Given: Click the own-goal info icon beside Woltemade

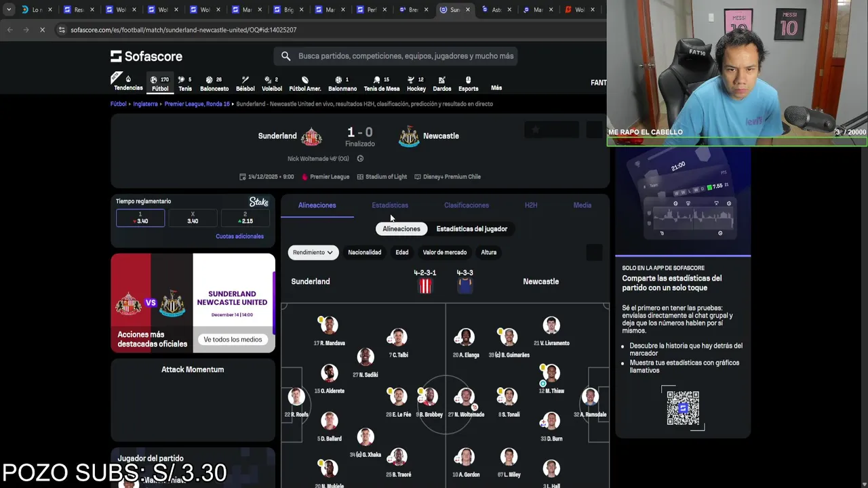Looking at the screenshot, I should pyautogui.click(x=360, y=159).
